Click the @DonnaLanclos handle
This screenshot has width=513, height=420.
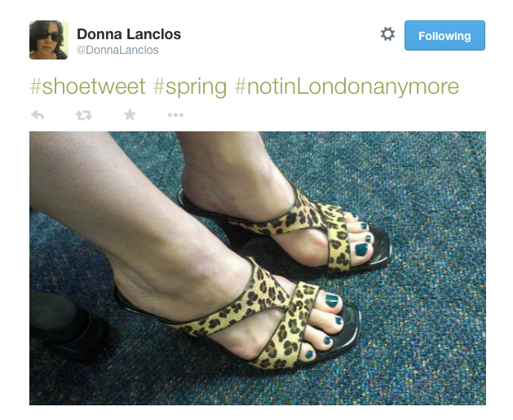(x=117, y=50)
